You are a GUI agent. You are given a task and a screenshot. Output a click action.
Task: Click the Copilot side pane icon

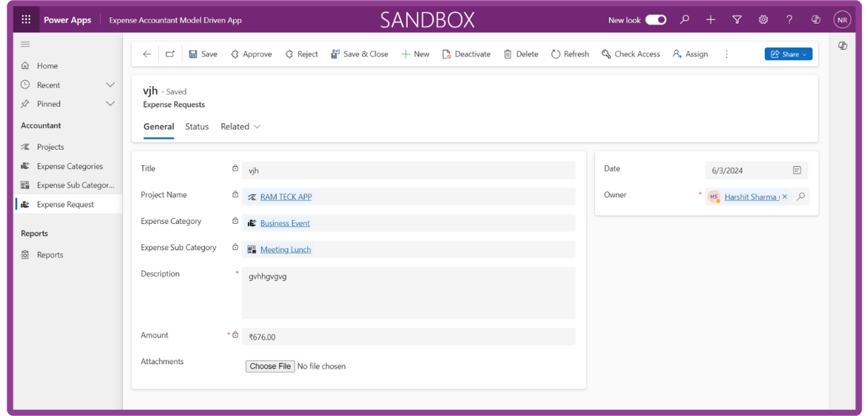(843, 46)
